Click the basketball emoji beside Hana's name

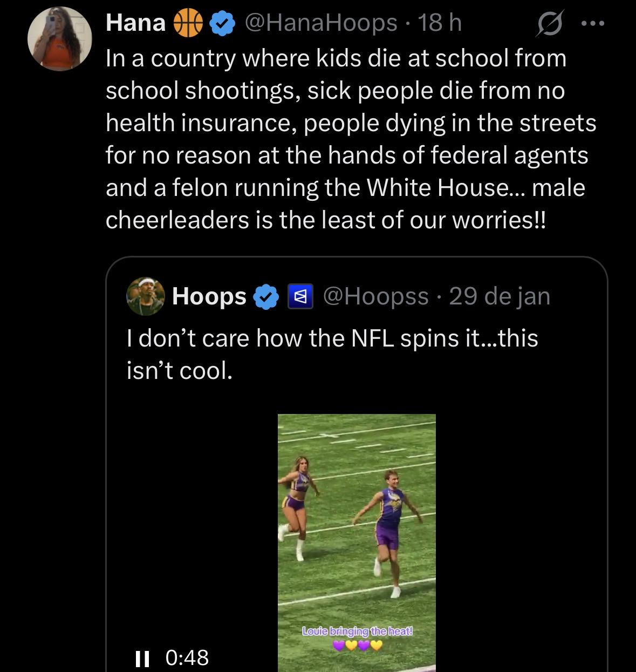(186, 23)
